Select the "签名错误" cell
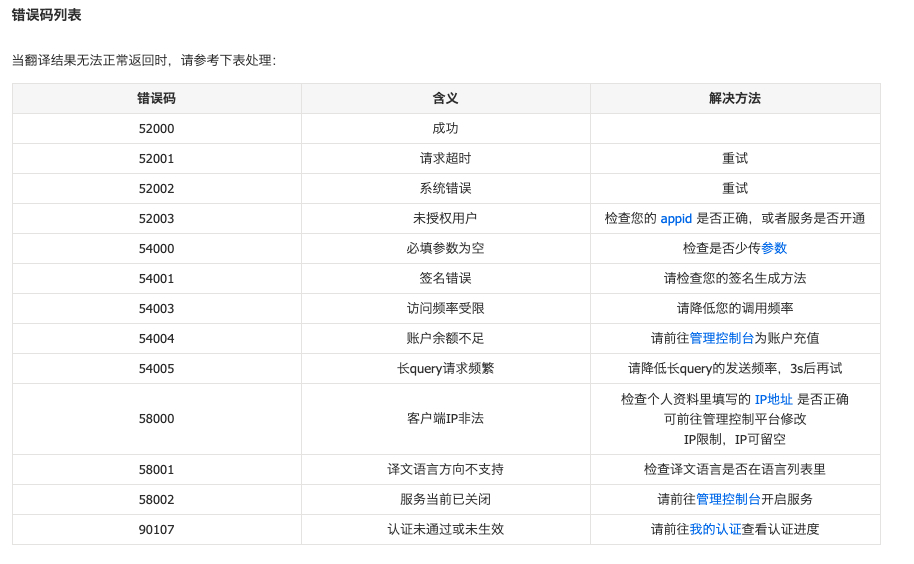This screenshot has width=914, height=564. 445,278
